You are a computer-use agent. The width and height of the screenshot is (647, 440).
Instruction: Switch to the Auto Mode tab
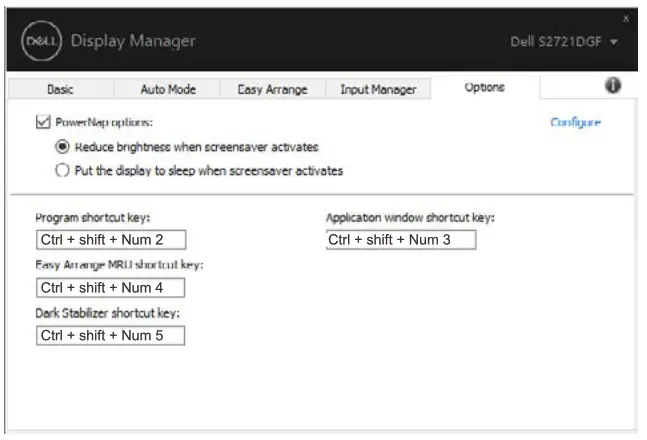tap(168, 89)
